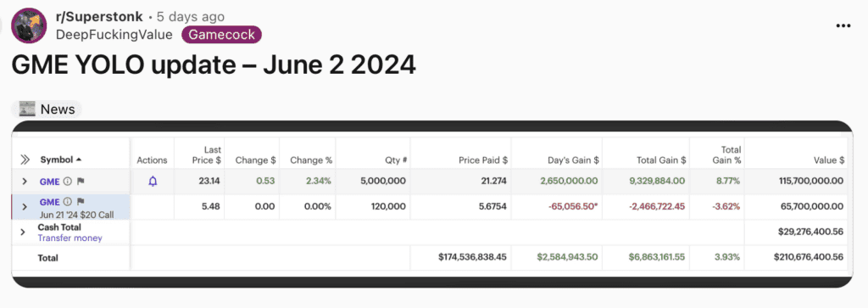Image resolution: width=868 pixels, height=308 pixels.
Task: Click flag icon in GME call option row
Action: point(81,202)
